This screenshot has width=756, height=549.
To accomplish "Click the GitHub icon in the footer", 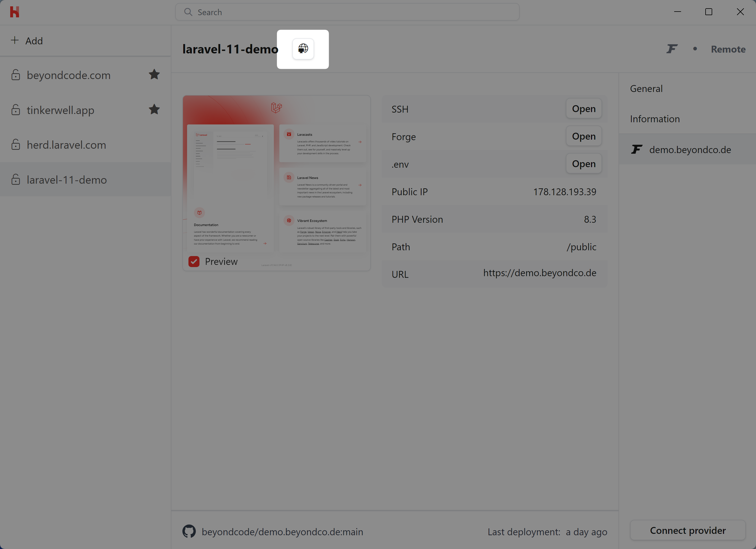I will (x=189, y=531).
